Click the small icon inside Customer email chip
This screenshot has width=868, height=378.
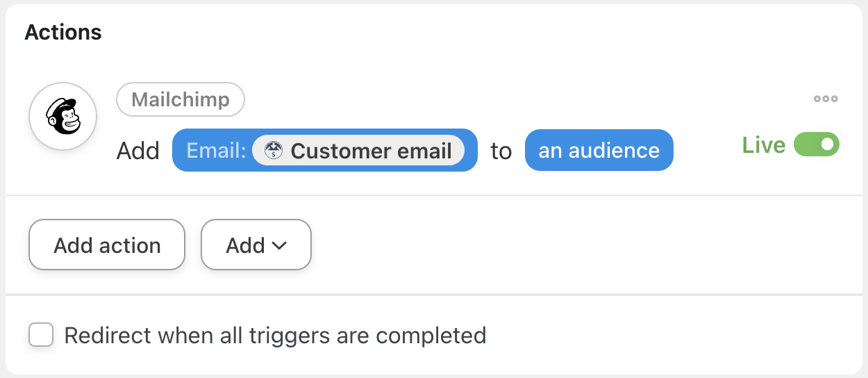click(274, 151)
